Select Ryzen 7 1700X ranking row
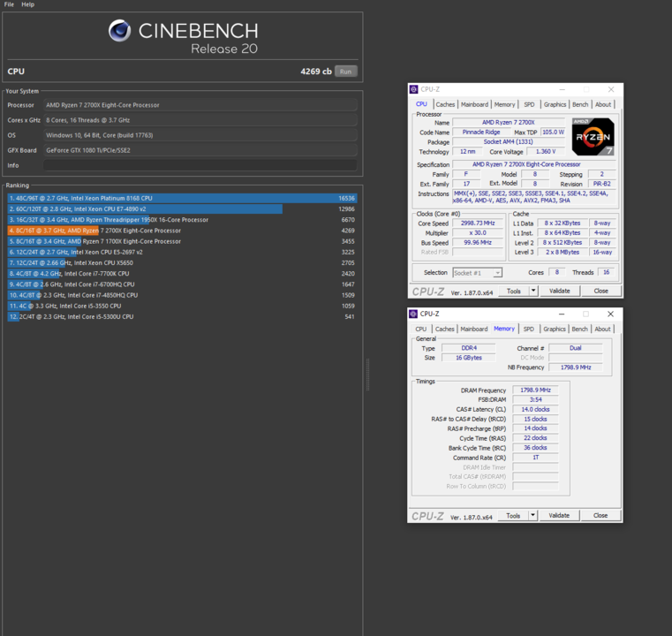This screenshot has width=672, height=636. tap(182, 241)
